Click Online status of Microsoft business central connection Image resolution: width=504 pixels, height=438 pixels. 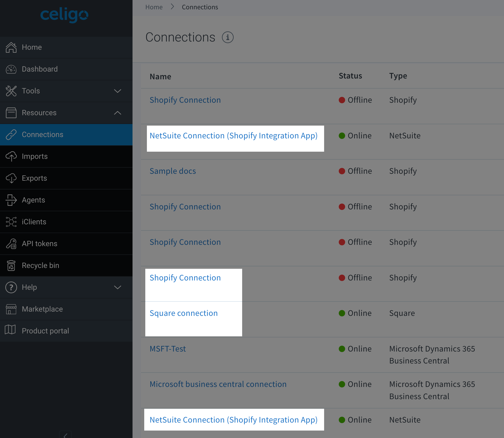(355, 384)
